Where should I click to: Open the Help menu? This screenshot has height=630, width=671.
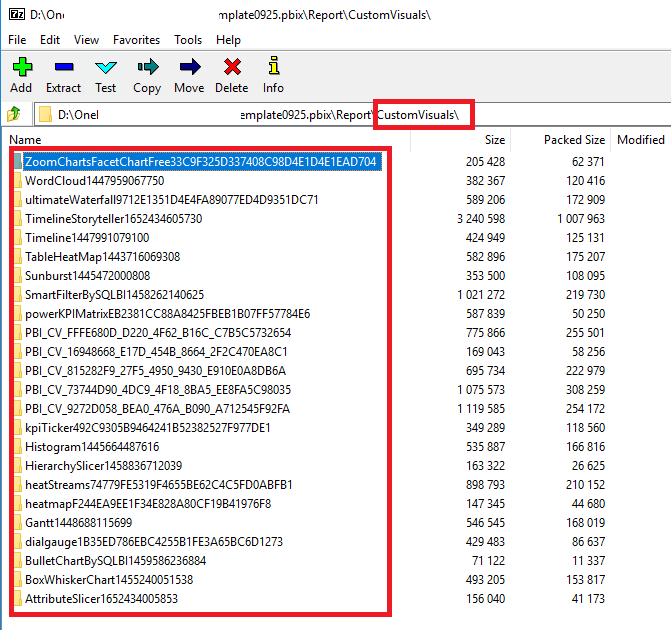click(x=229, y=40)
